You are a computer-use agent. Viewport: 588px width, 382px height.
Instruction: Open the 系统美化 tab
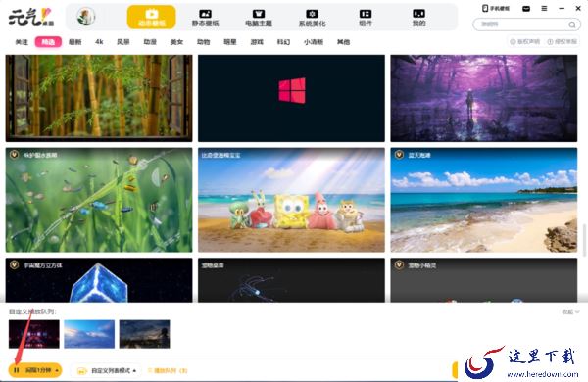(x=312, y=18)
